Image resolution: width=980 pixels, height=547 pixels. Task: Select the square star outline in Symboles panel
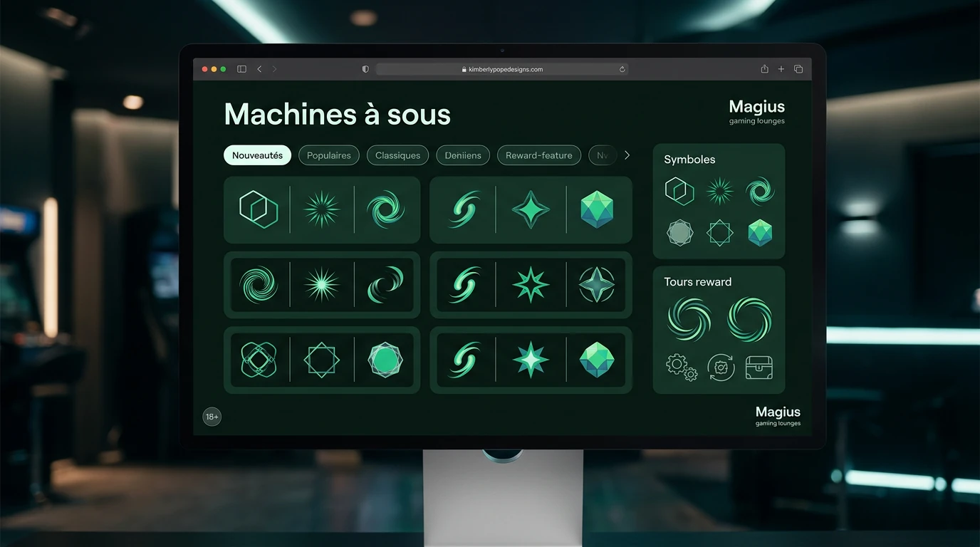pos(720,232)
